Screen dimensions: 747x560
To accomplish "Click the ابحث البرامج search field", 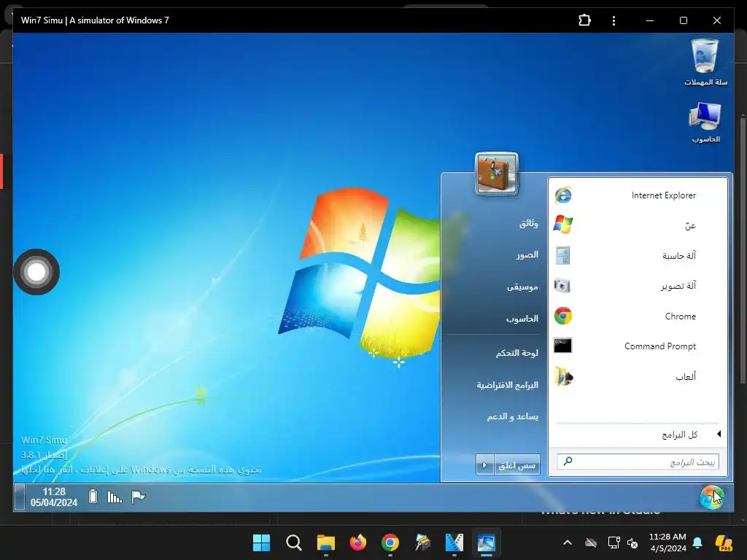I will click(638, 462).
